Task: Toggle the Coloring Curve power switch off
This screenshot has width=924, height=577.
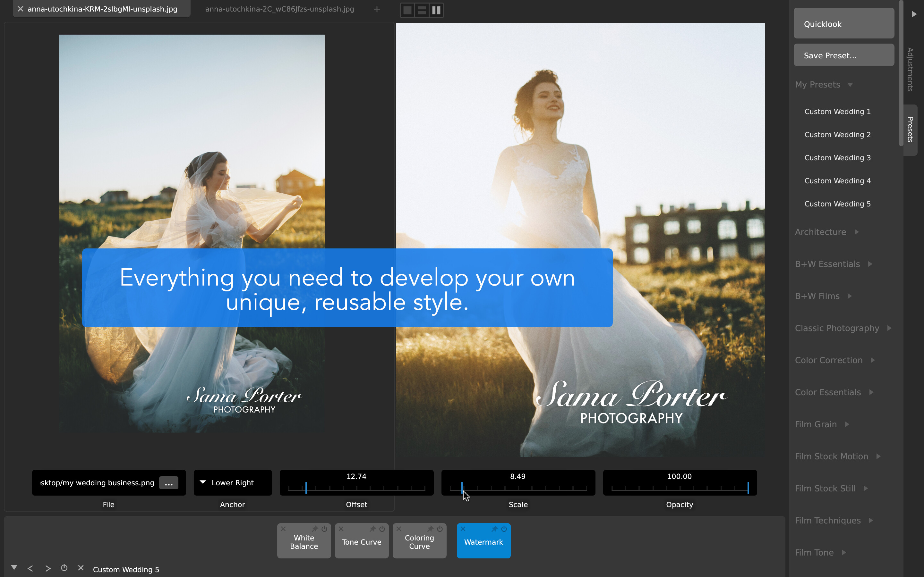Action: pos(440,529)
